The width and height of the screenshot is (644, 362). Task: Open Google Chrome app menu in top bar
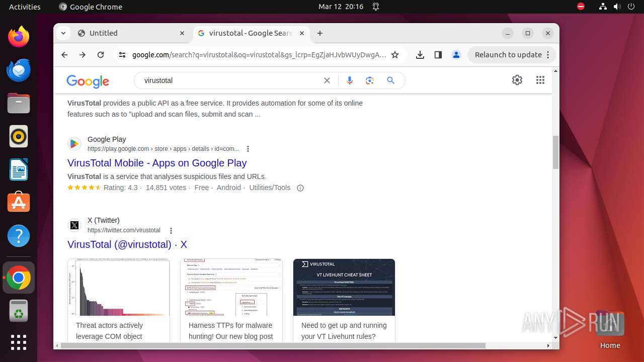click(91, 7)
